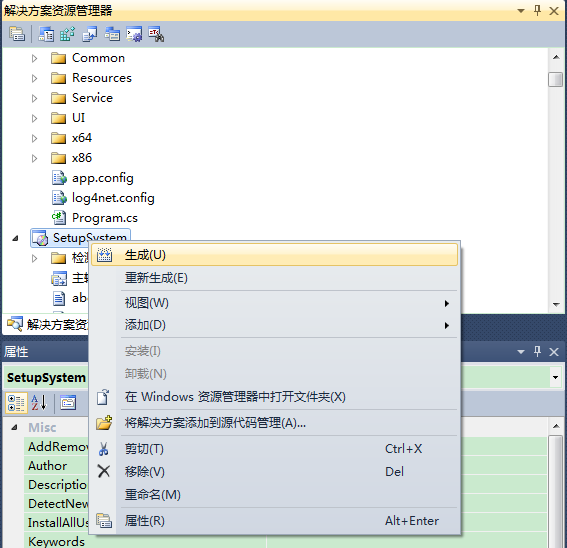The width and height of the screenshot is (567, 548).
Task: Select the Description property row
Action: pos(57,485)
